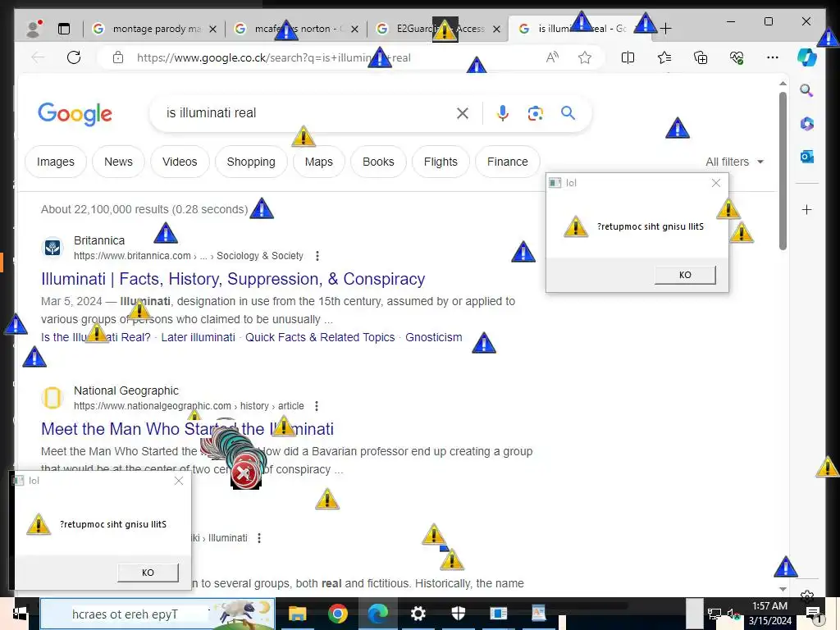
Task: Open the Favorites list icon
Action: [x=664, y=57]
